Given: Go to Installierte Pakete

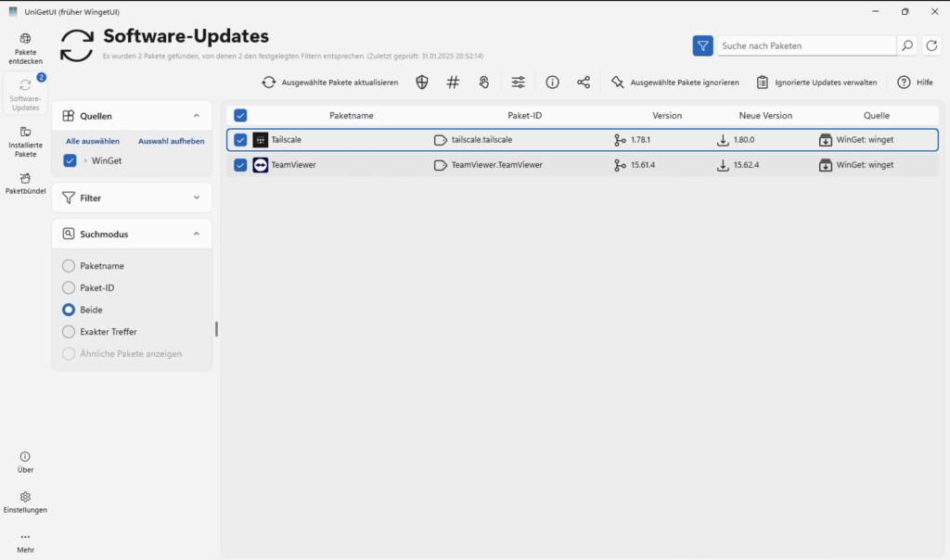Looking at the screenshot, I should tap(25, 141).
